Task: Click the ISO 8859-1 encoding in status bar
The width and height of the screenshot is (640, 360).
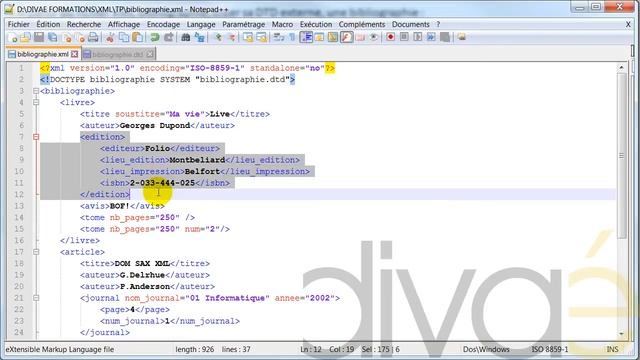Action: tap(549, 349)
